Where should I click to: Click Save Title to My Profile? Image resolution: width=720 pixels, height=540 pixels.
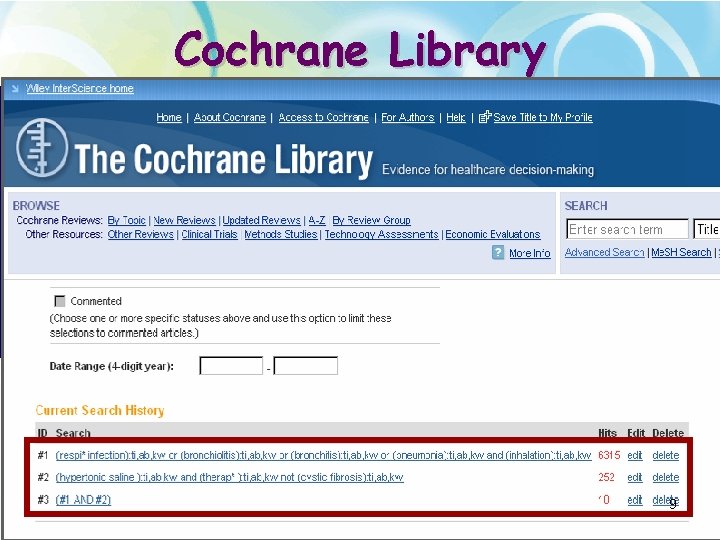click(x=543, y=118)
